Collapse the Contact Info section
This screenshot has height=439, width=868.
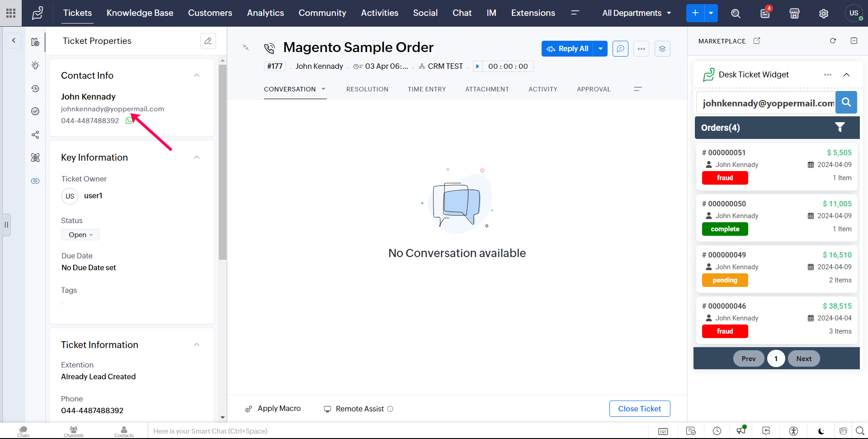coord(197,76)
